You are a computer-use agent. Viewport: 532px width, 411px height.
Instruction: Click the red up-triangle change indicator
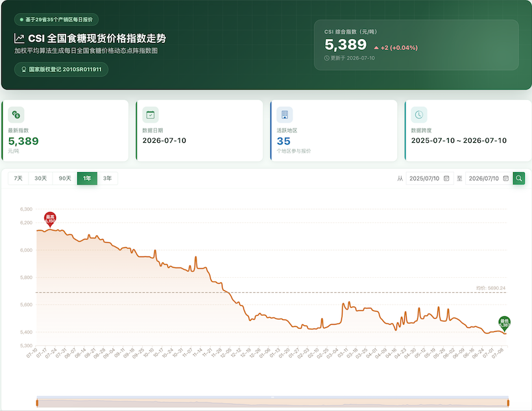pos(376,48)
